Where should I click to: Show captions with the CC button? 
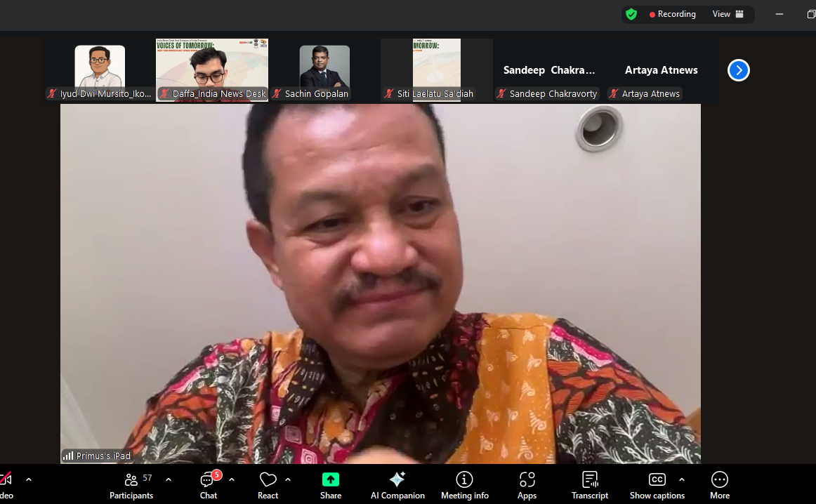[x=657, y=486]
